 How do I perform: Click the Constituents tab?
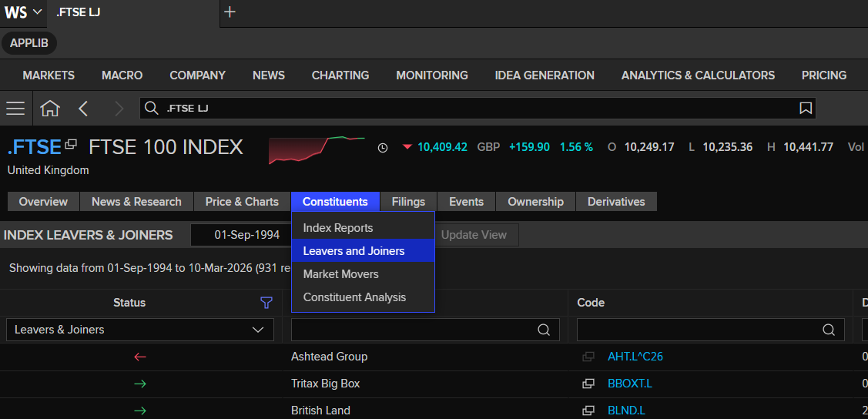click(x=336, y=202)
